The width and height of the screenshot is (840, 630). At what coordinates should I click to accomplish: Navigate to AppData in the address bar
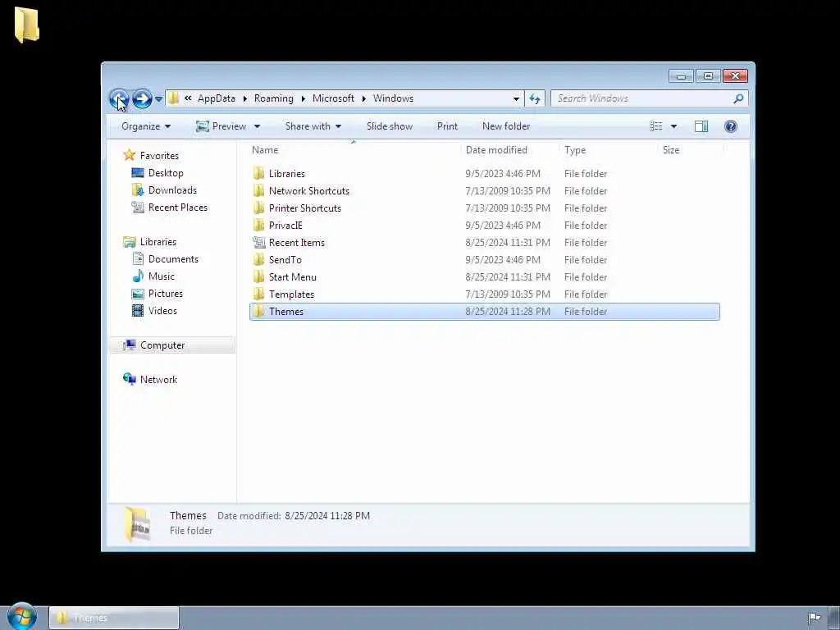click(x=217, y=98)
